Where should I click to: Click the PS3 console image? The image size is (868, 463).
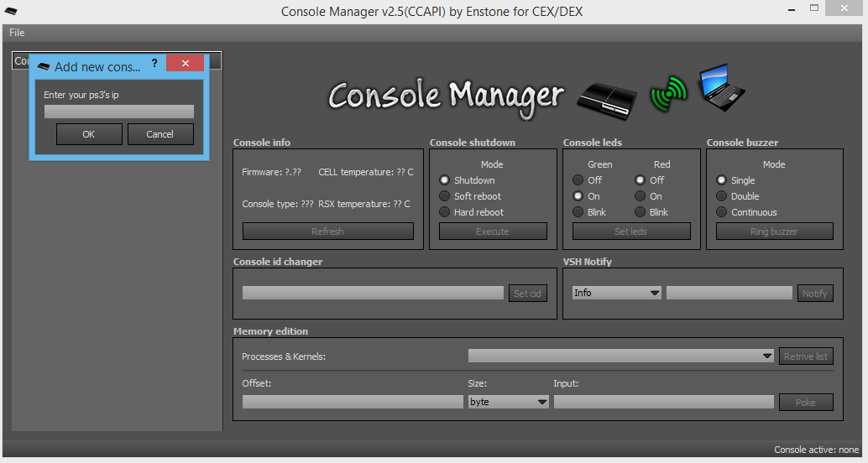(x=607, y=100)
